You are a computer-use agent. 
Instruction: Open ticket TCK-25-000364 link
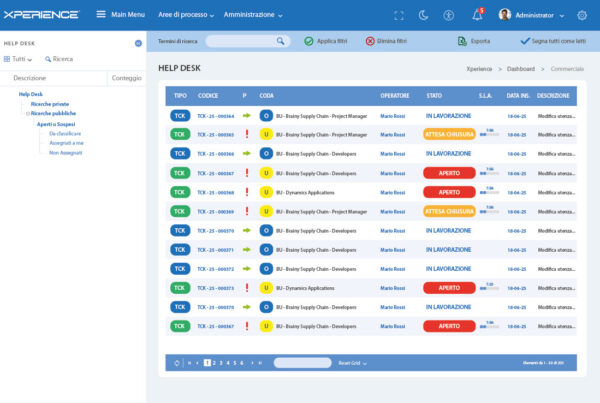[x=215, y=116]
